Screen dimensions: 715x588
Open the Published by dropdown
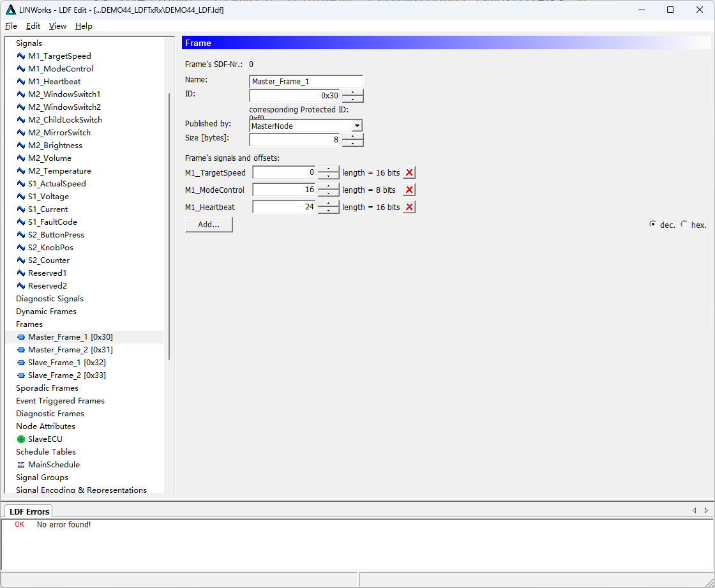coord(357,126)
